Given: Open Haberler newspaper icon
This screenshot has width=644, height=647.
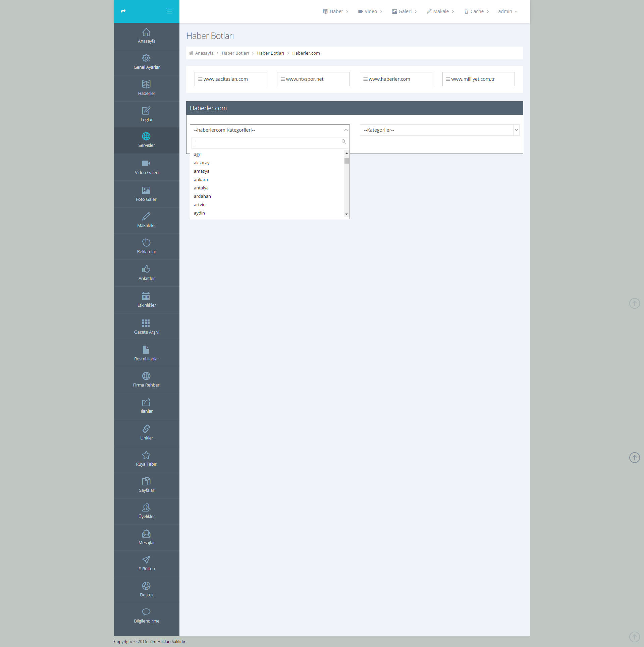Looking at the screenshot, I should (146, 84).
